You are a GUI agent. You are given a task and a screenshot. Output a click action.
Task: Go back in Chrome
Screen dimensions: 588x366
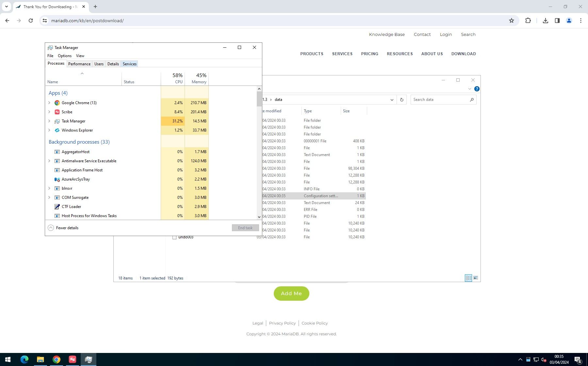tap(7, 21)
